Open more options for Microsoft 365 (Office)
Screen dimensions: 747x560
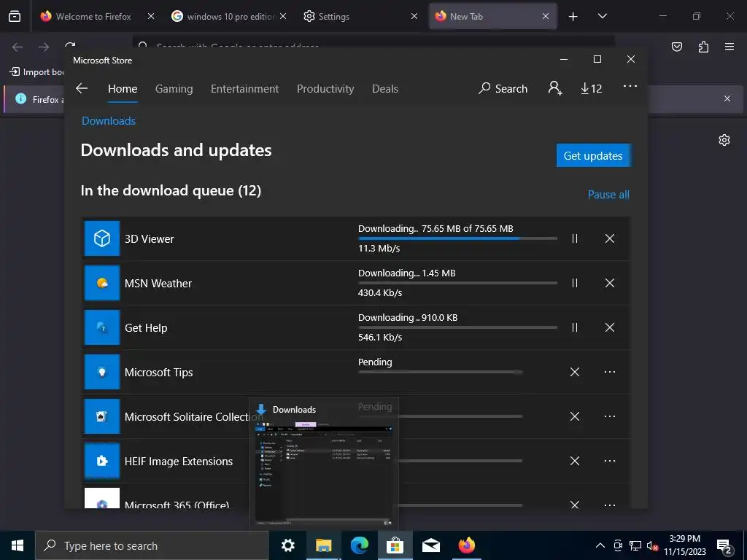610,505
